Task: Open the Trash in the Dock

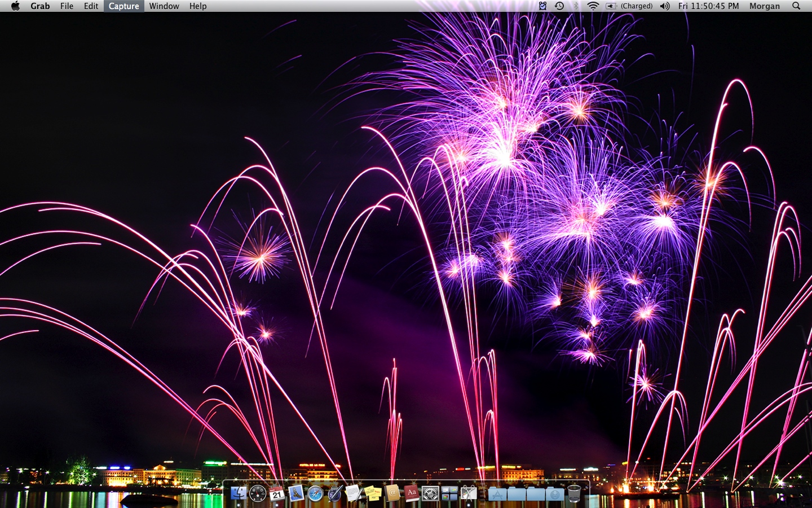Action: point(573,493)
